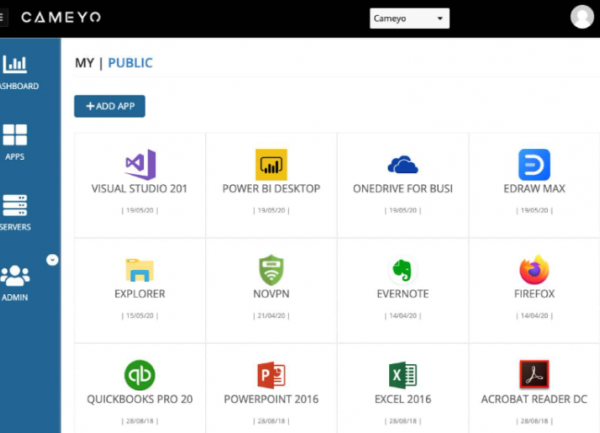
Task: Click the FIREFOX label
Action: point(534,294)
